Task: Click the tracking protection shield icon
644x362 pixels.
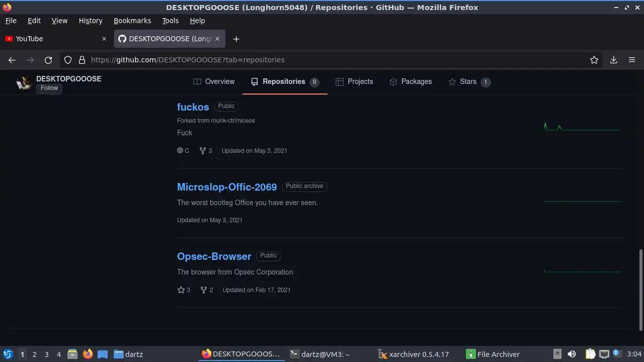Action: click(x=68, y=60)
